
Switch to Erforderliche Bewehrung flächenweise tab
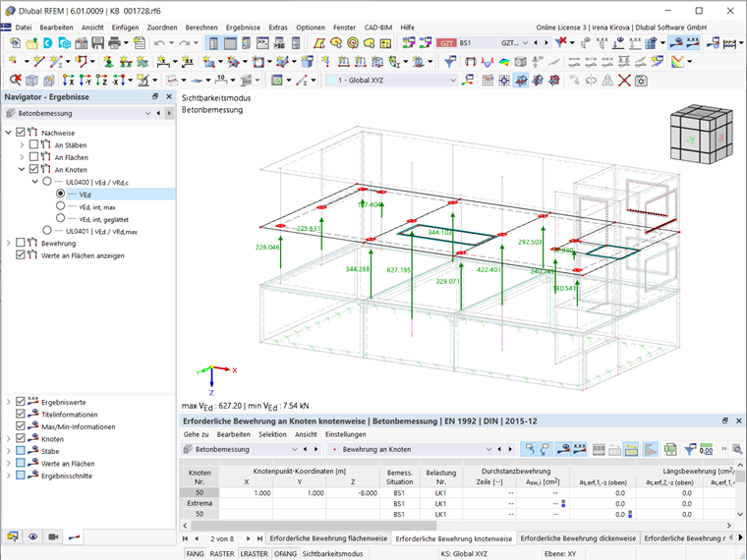[x=328, y=538]
